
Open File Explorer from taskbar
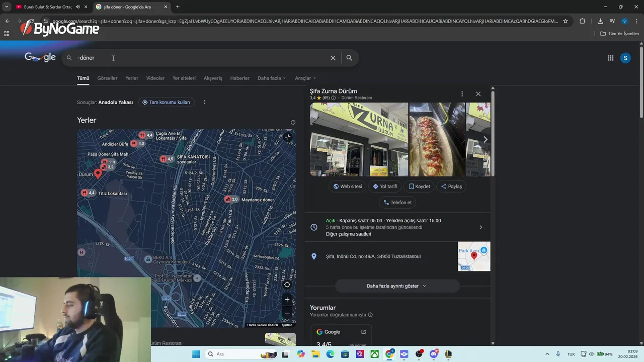[x=315, y=354]
